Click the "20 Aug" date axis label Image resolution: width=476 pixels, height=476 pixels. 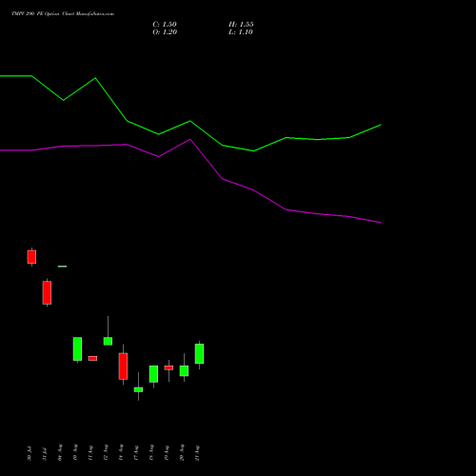pyautogui.click(x=182, y=453)
